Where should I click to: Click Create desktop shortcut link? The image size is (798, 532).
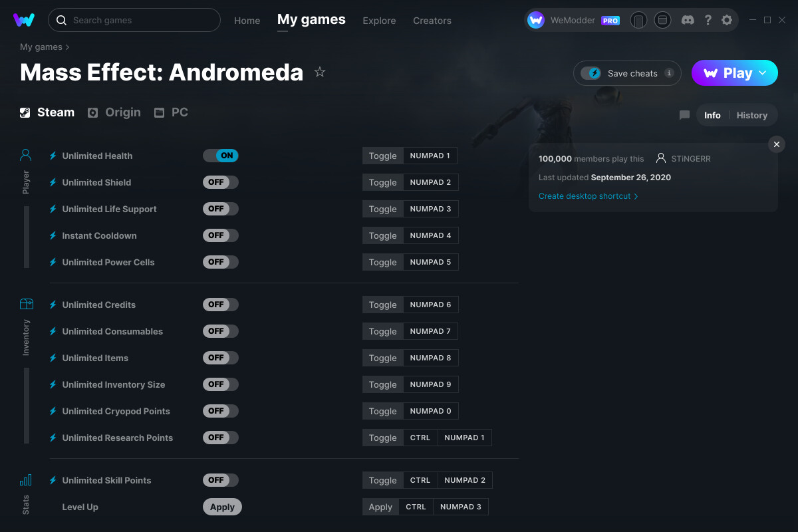click(x=589, y=196)
